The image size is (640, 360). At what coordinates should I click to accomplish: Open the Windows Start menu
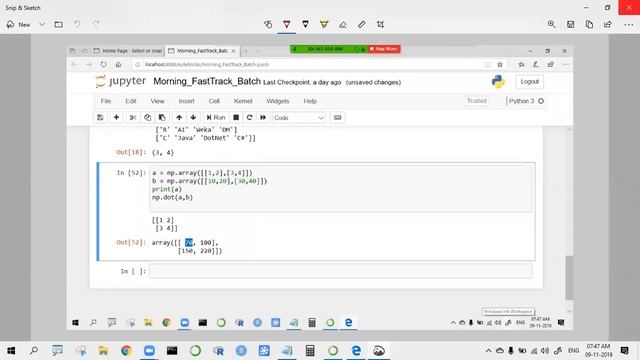[x=11, y=351]
